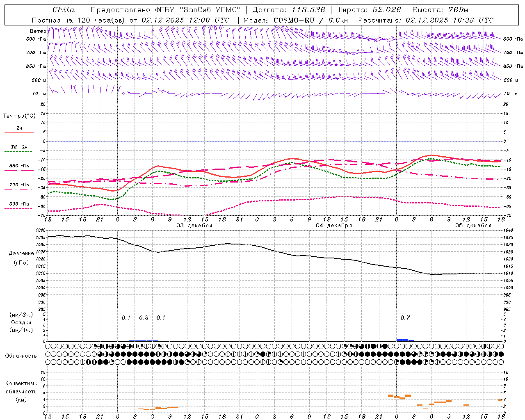Click the "Конвективн." convective cloud label
525x420 pixels.
(21, 383)
